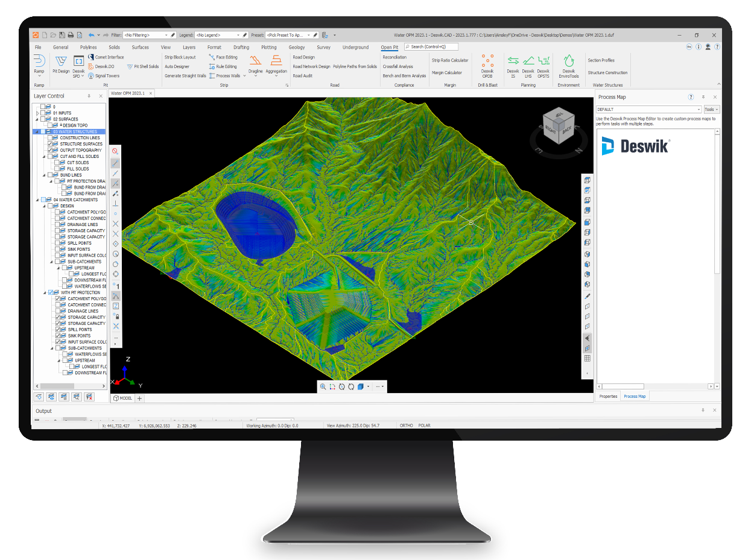Open the File menu

coord(38,47)
